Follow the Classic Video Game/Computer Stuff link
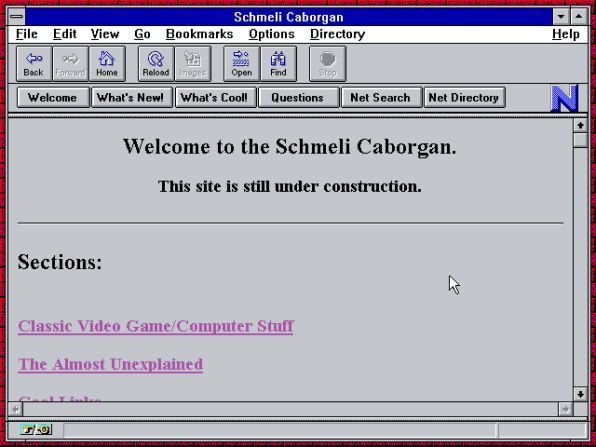 (x=156, y=326)
